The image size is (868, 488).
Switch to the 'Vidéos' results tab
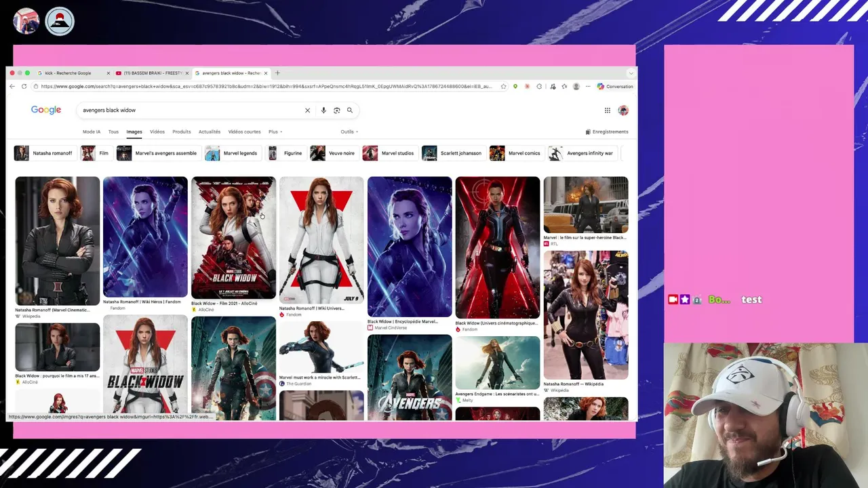[157, 132]
